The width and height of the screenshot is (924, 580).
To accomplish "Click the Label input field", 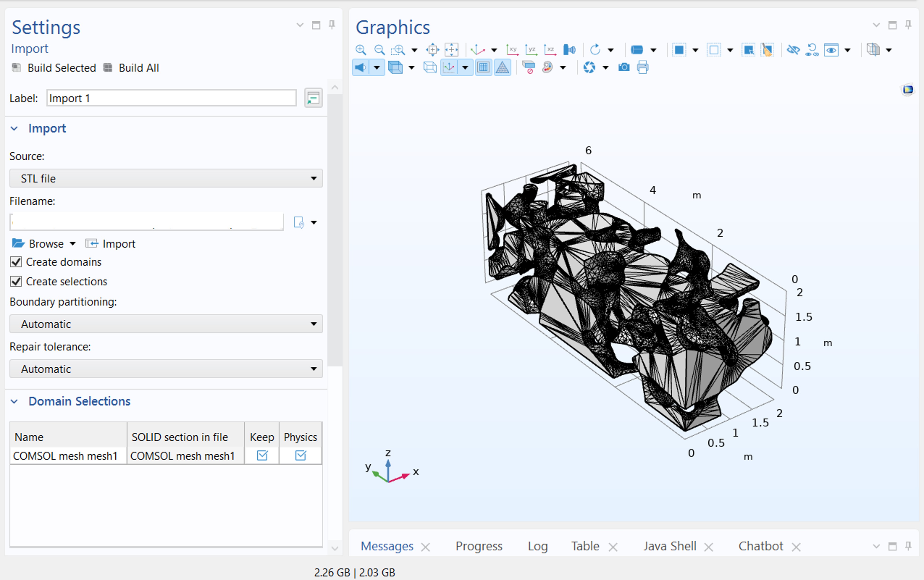I will click(171, 98).
